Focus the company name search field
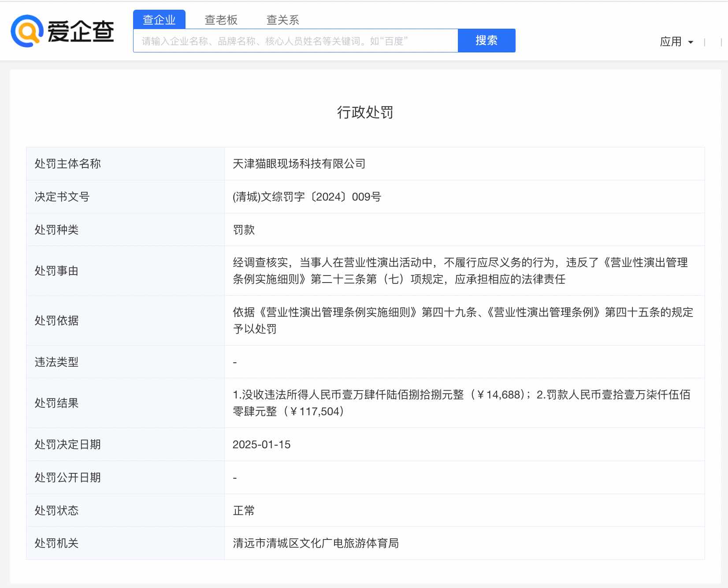This screenshot has width=728, height=588. tap(296, 41)
